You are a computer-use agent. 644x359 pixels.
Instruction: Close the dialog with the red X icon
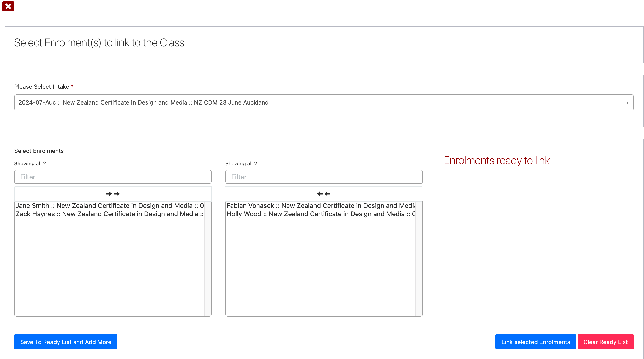(8, 6)
